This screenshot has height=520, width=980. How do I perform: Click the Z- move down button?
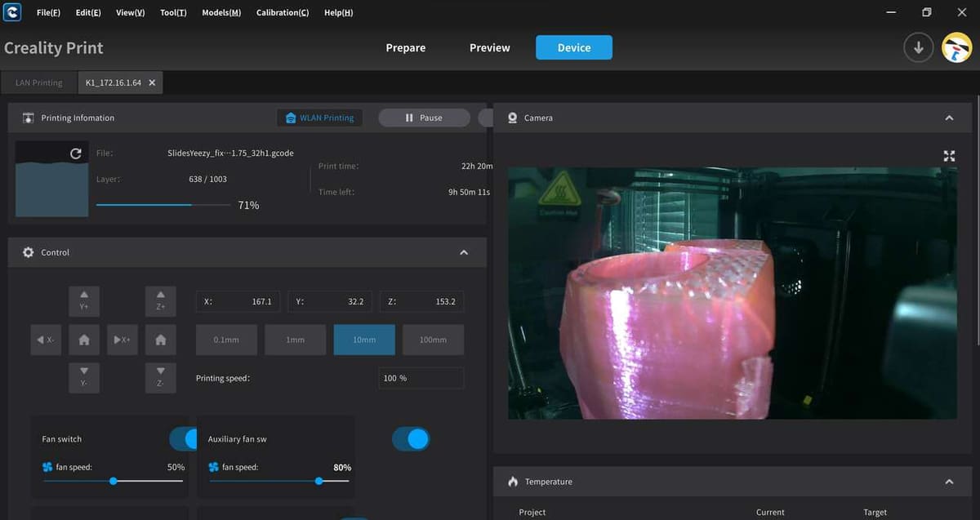tap(161, 378)
